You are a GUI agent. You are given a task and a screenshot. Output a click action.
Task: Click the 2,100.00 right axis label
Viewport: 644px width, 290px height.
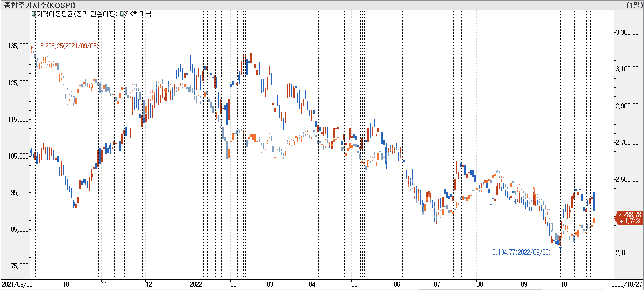coord(627,253)
